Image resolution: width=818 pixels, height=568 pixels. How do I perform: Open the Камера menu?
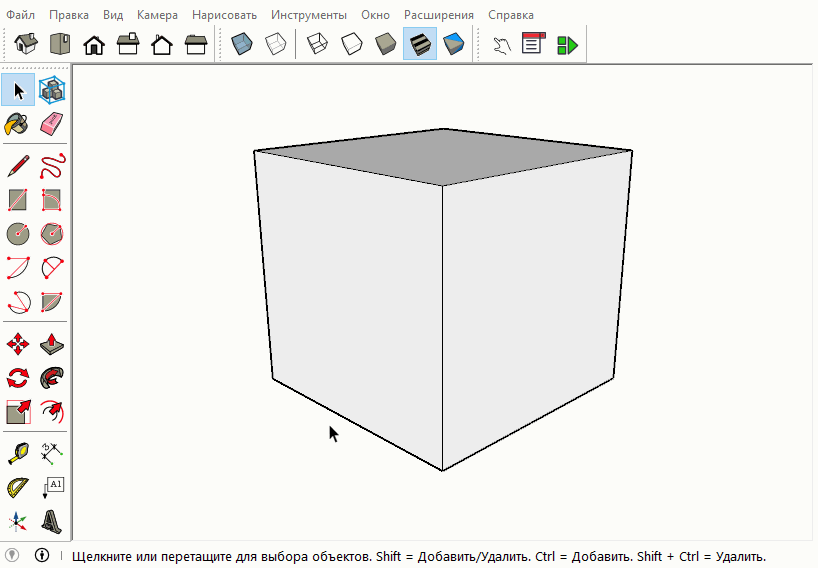click(x=157, y=15)
